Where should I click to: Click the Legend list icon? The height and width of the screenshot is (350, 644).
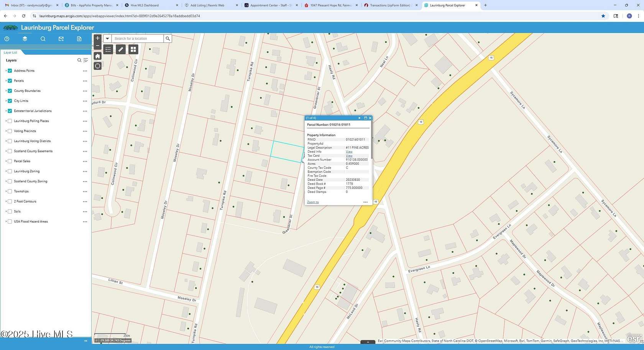pos(108,49)
